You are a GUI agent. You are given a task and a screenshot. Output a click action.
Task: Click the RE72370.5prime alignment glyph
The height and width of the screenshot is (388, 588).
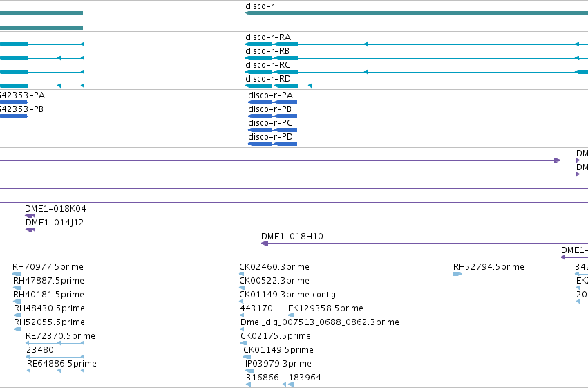[55, 343]
